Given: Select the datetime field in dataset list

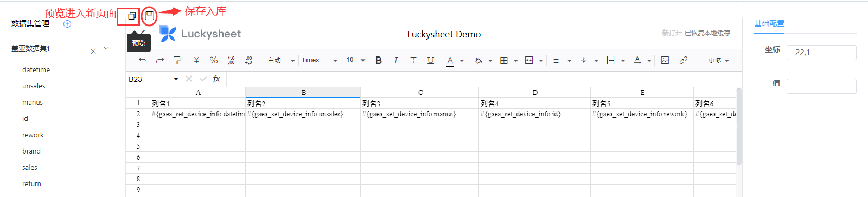Looking at the screenshot, I should (x=36, y=69).
